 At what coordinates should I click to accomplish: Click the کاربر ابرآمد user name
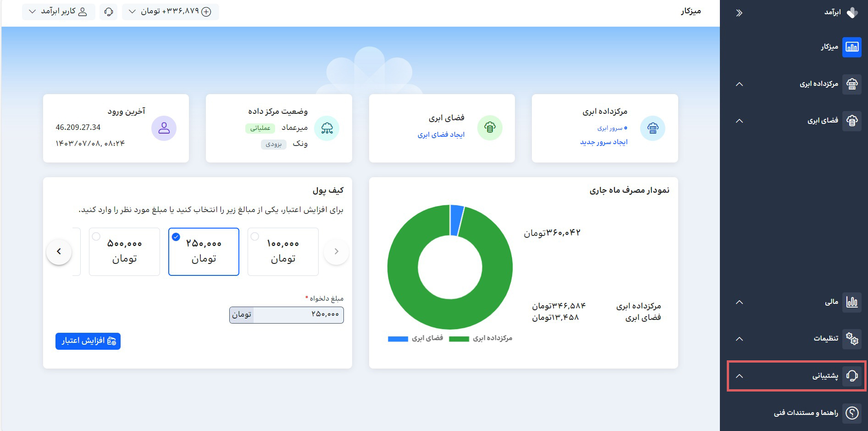click(x=58, y=11)
